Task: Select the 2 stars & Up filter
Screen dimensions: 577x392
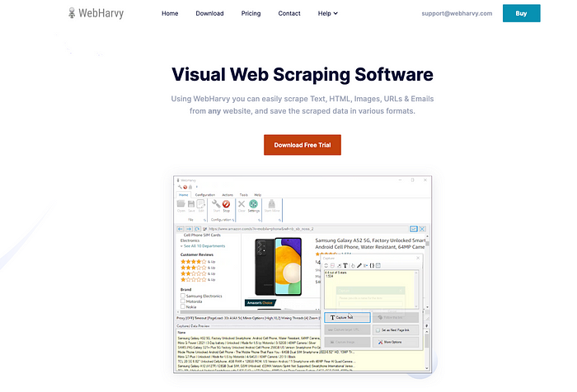Action: [x=198, y=273]
